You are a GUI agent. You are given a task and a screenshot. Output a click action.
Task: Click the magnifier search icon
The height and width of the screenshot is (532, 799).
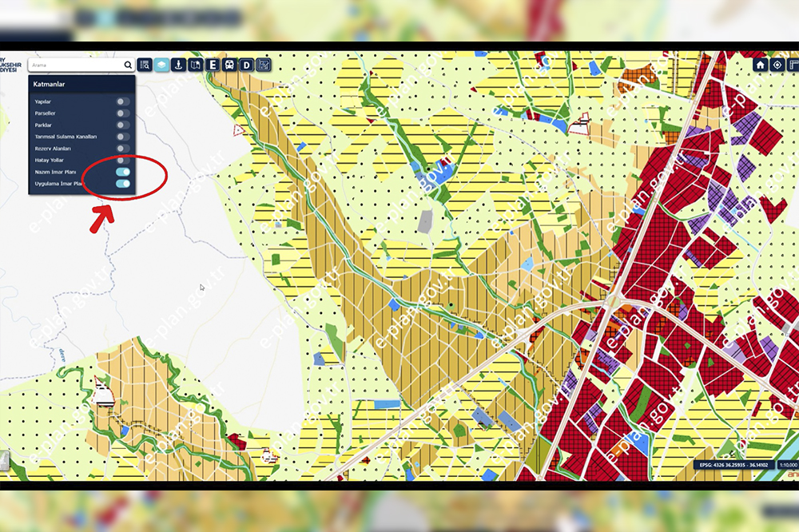pyautogui.click(x=128, y=66)
